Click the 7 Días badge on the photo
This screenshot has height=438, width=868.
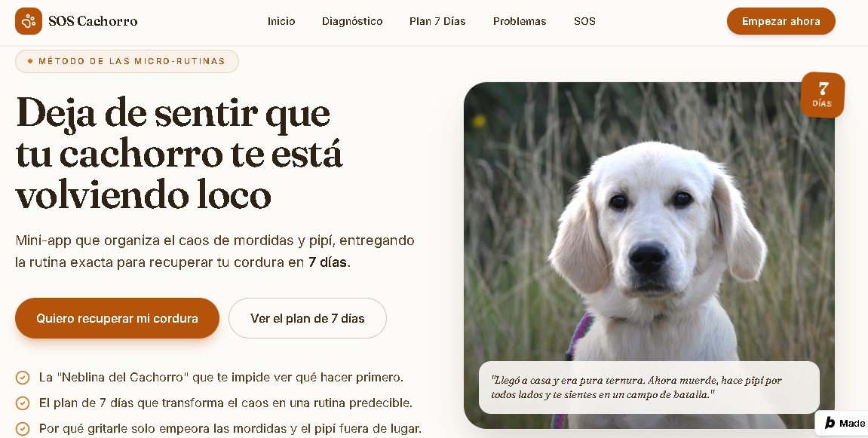click(x=823, y=95)
